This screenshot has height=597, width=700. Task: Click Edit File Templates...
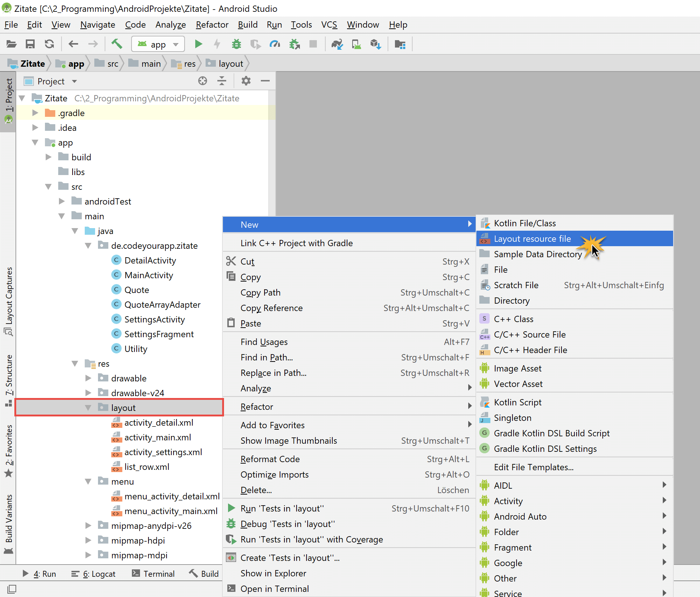[574, 467]
